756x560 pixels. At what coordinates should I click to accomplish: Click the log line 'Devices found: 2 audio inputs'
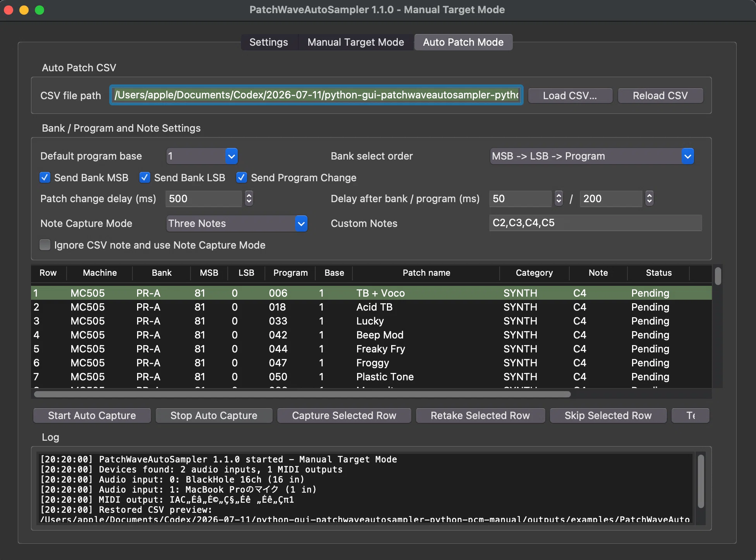tap(191, 469)
